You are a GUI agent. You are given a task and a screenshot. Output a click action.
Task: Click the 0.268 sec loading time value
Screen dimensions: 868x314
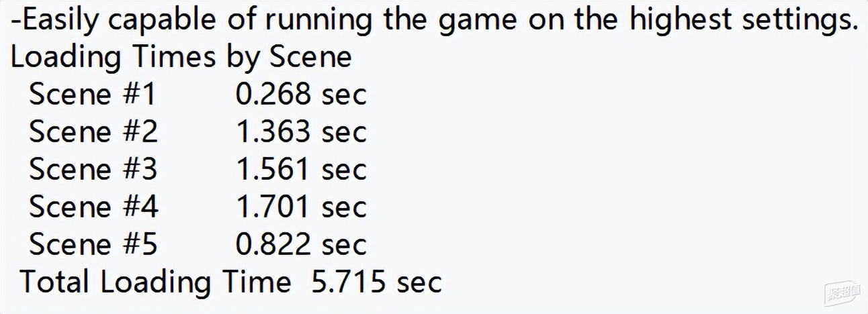coord(301,94)
